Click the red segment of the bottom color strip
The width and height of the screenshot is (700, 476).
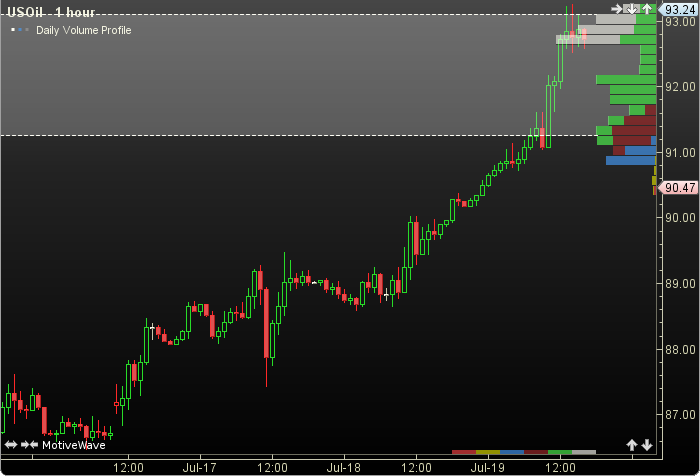[x=464, y=452]
